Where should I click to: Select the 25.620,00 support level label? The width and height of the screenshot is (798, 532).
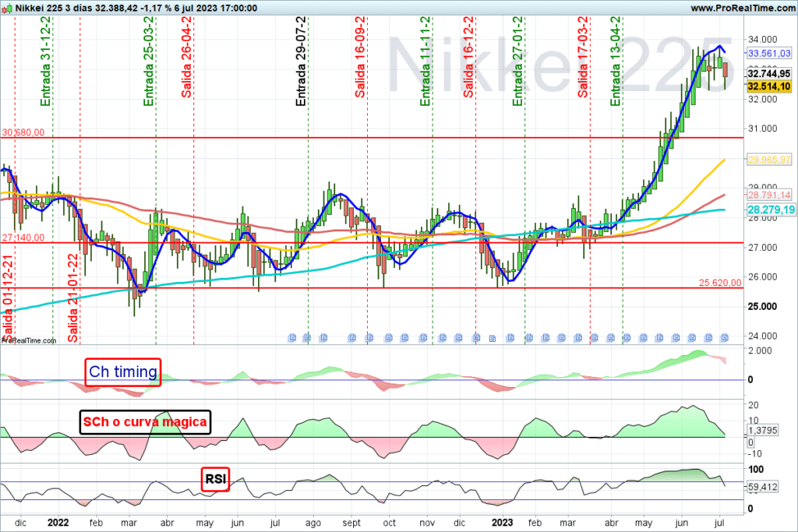point(719,283)
